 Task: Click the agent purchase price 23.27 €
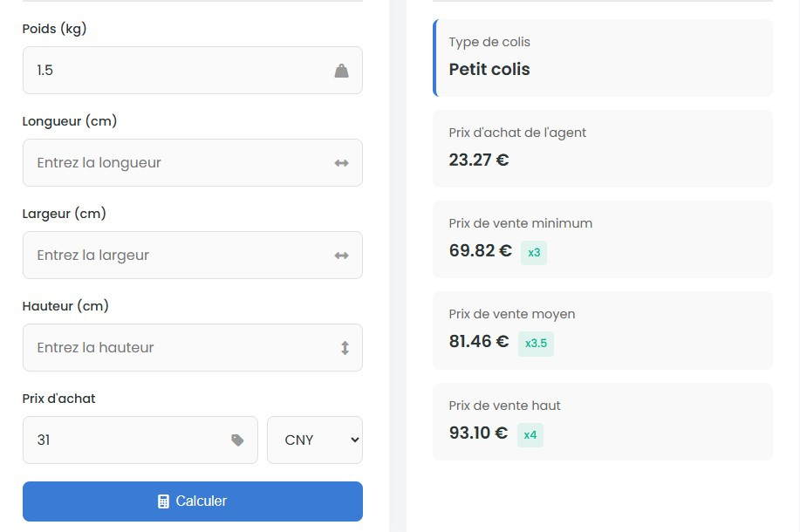pos(479,160)
